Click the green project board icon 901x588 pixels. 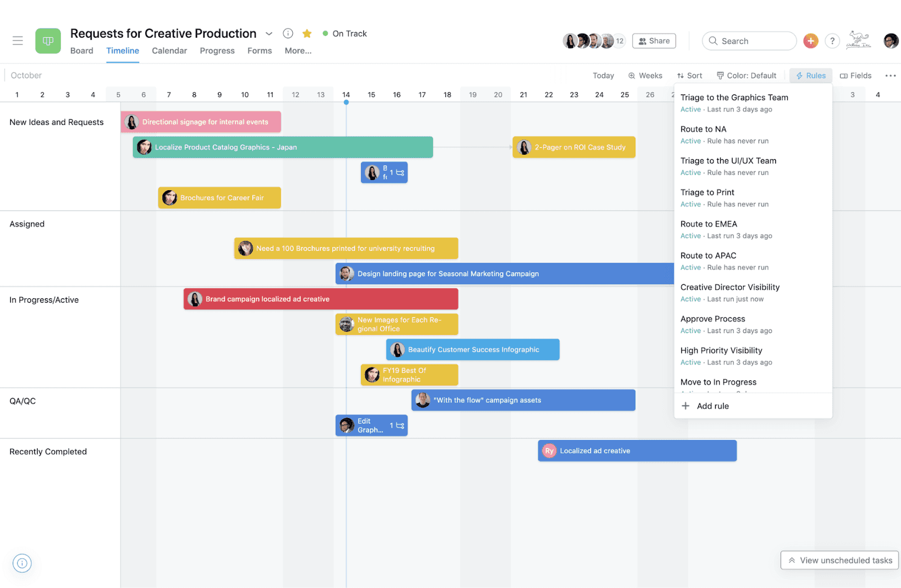point(48,41)
